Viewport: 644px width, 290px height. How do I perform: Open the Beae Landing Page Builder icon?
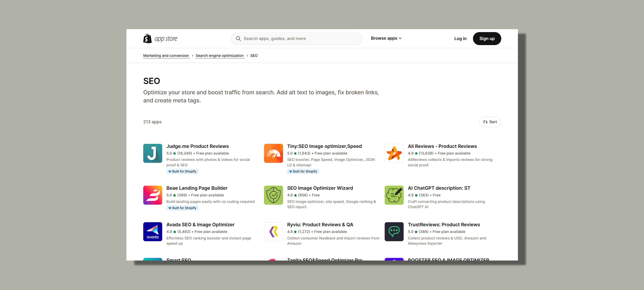pyautogui.click(x=152, y=195)
